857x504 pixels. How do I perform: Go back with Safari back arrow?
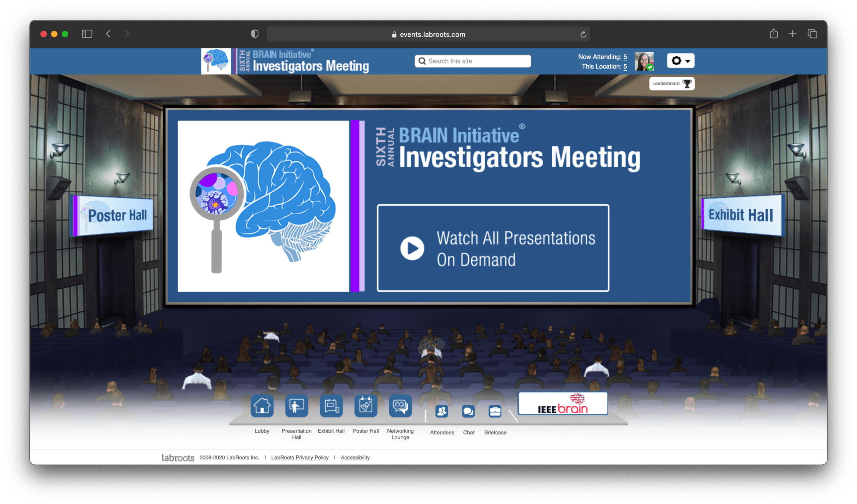coord(108,34)
